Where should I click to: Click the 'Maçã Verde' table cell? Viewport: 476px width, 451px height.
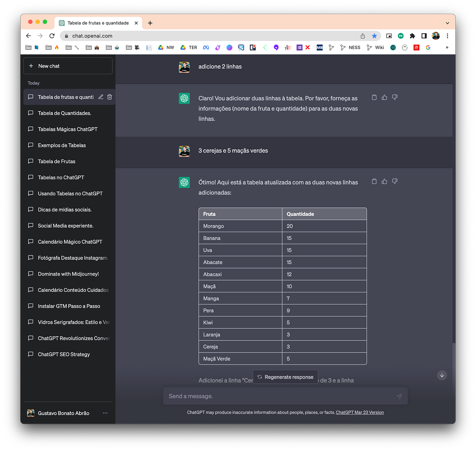click(240, 359)
